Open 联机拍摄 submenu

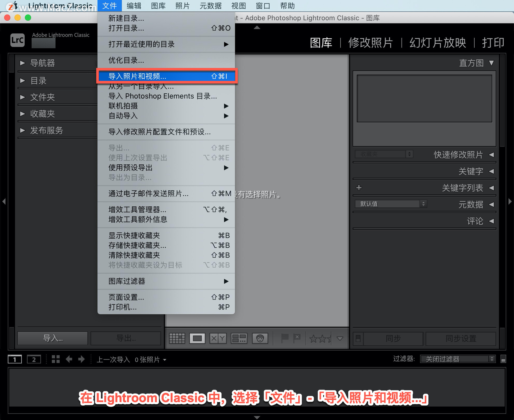point(166,106)
